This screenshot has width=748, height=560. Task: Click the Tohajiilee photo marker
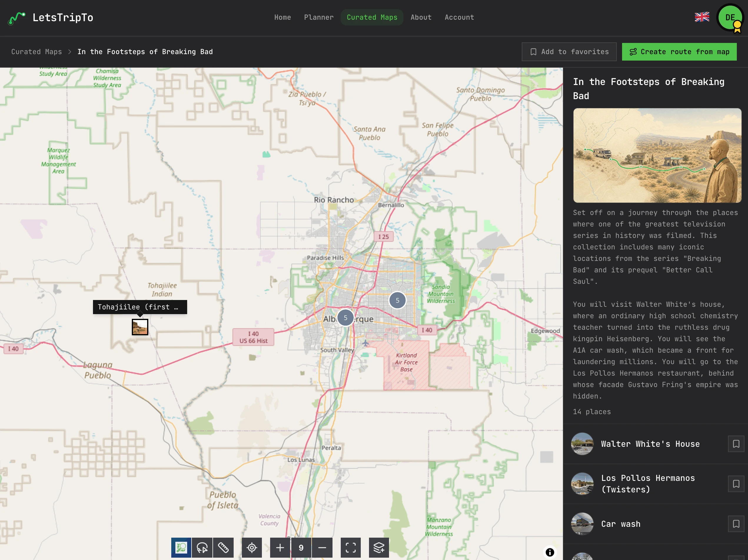pos(140,327)
